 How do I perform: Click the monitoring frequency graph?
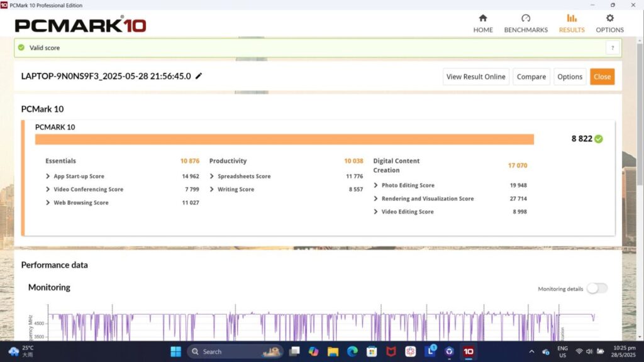[321, 322]
